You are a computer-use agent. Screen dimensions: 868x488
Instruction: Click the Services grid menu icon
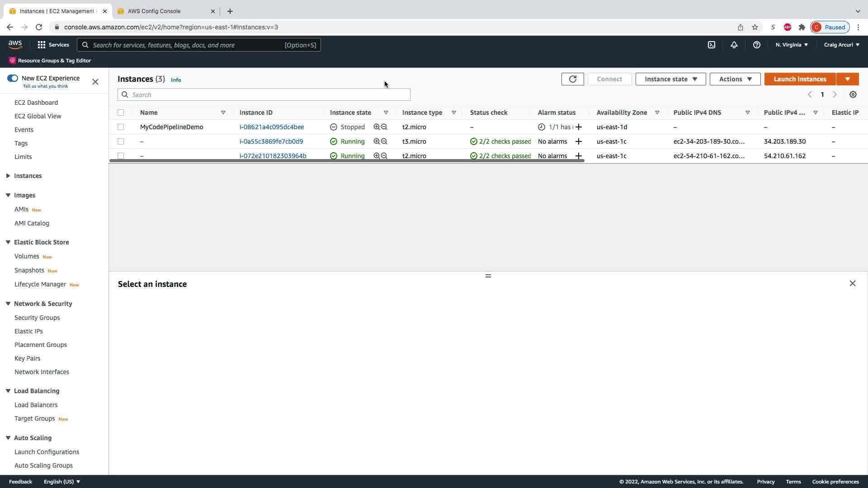[x=42, y=45]
